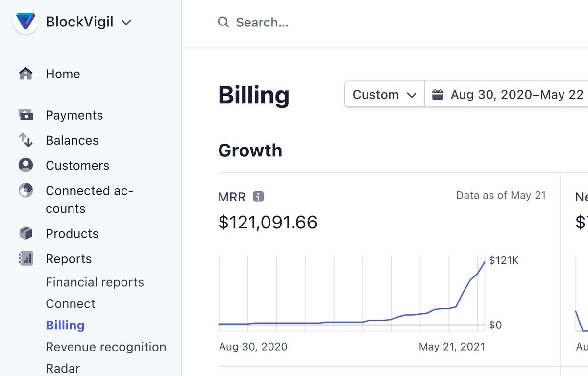
Task: Open Radar report link
Action: pos(63,368)
